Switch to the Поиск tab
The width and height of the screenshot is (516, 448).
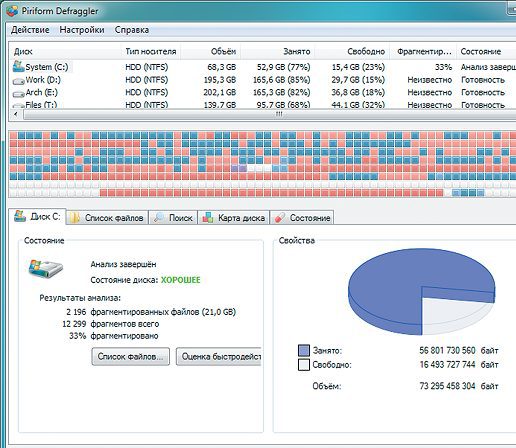pos(173,218)
